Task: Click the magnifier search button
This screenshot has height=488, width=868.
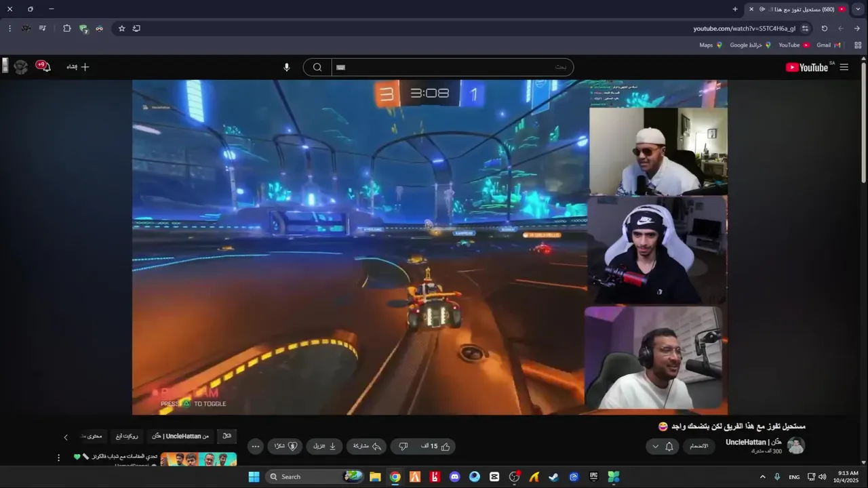Action: click(x=317, y=67)
